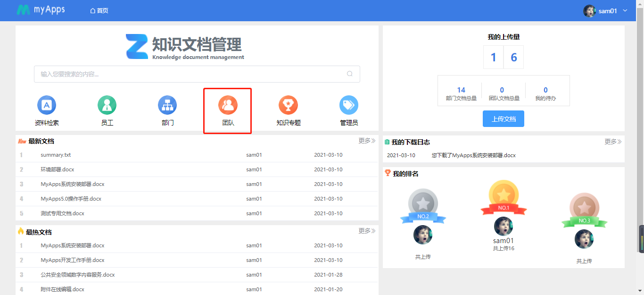
Task: Click the NO.1 ranked sam01 avatar
Action: click(x=504, y=227)
